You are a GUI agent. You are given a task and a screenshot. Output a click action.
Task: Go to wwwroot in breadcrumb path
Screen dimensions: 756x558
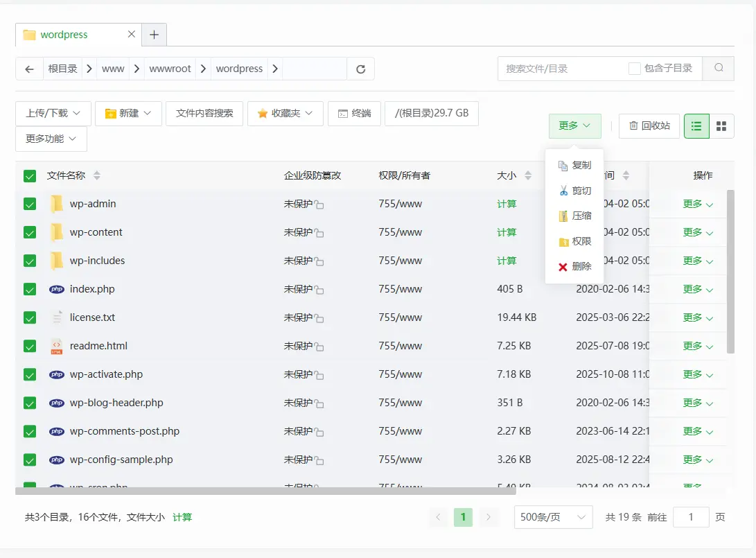pyautogui.click(x=170, y=69)
